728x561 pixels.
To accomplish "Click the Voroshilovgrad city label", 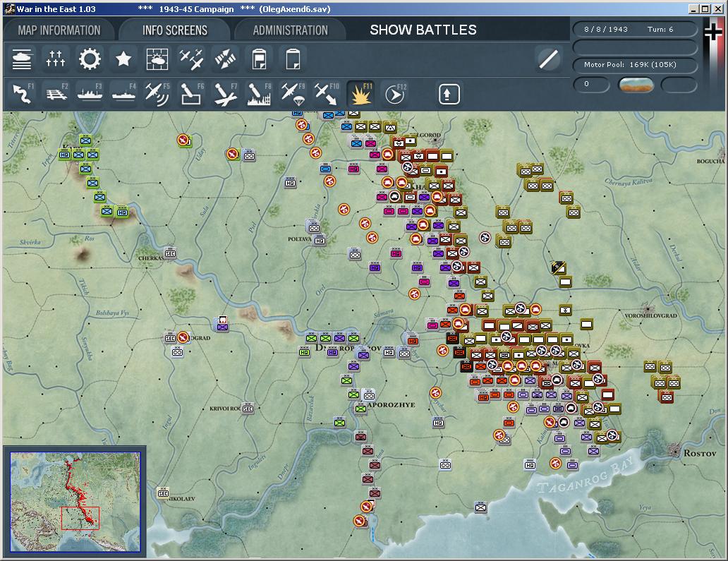I will point(650,315).
